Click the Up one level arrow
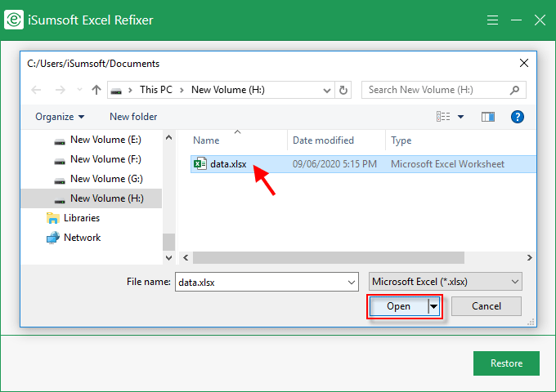This screenshot has height=392, width=556. pyautogui.click(x=96, y=90)
